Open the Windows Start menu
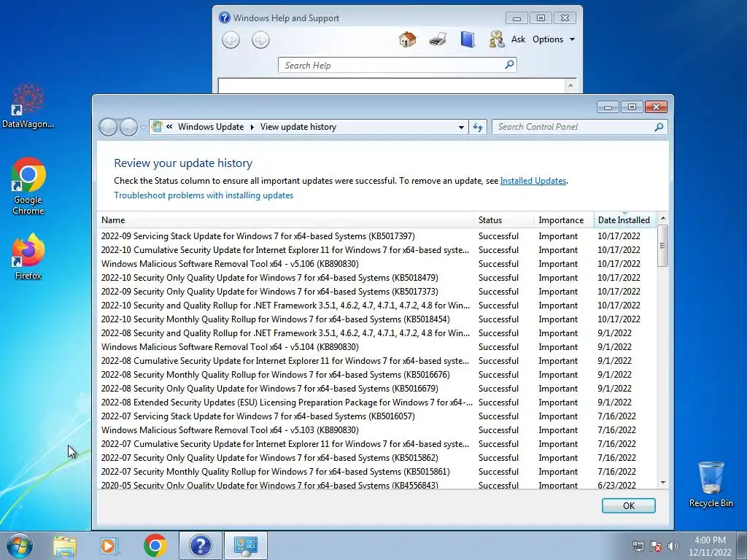747x560 pixels. click(20, 545)
